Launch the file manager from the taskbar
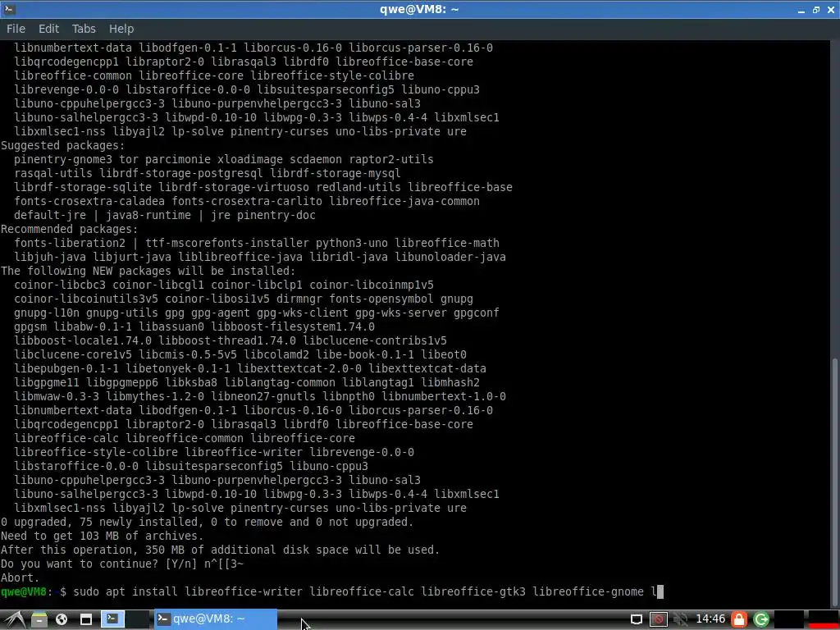 (x=39, y=619)
